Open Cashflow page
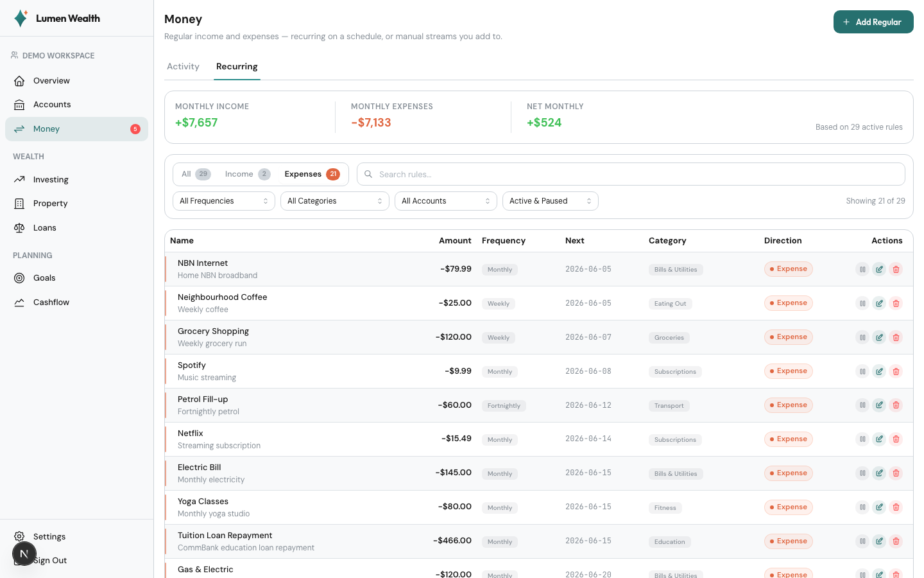 click(76, 302)
